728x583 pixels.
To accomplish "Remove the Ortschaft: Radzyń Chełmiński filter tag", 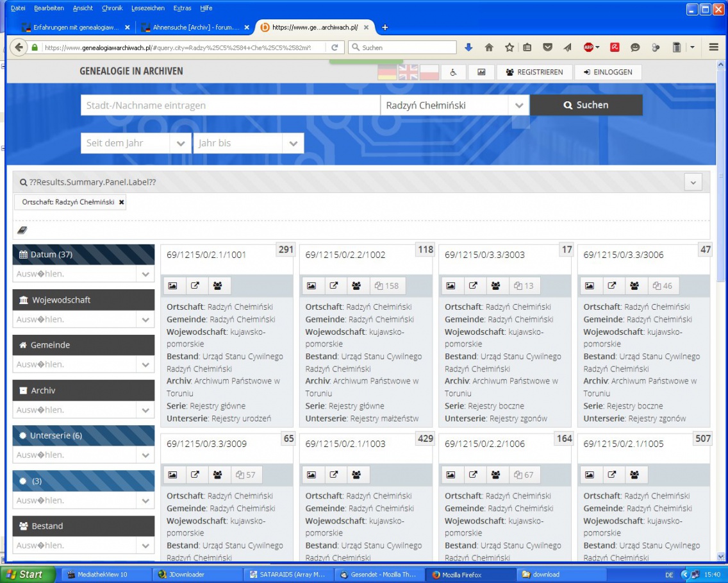I will [122, 202].
